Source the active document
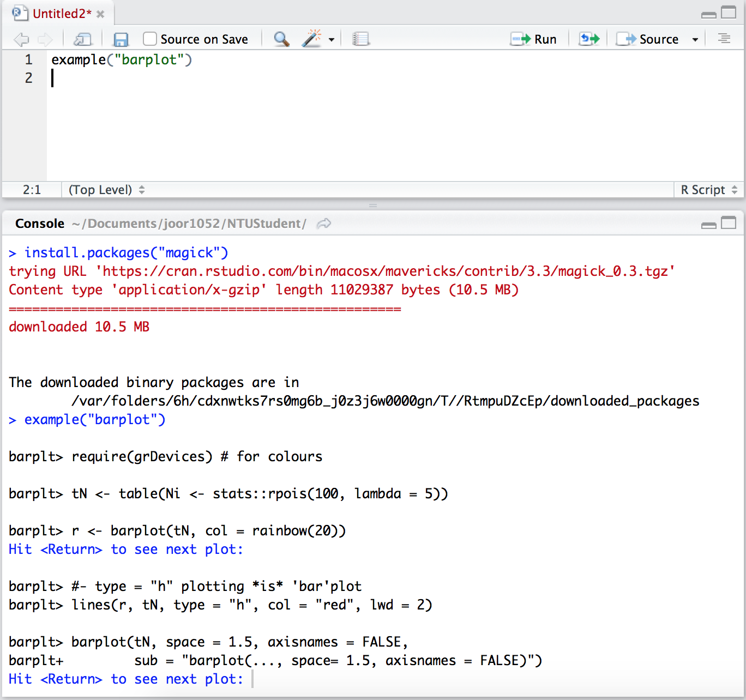Image resolution: width=746 pixels, height=700 pixels. point(647,39)
